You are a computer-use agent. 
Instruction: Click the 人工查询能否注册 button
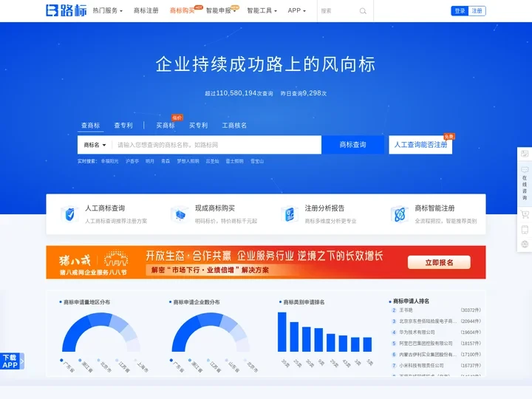[x=420, y=145]
